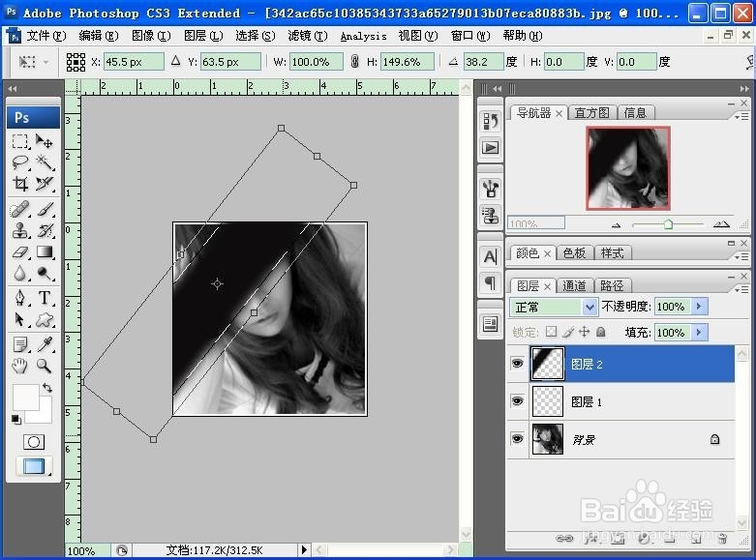
Task: Pick the Custom Shape tool
Action: point(45,319)
